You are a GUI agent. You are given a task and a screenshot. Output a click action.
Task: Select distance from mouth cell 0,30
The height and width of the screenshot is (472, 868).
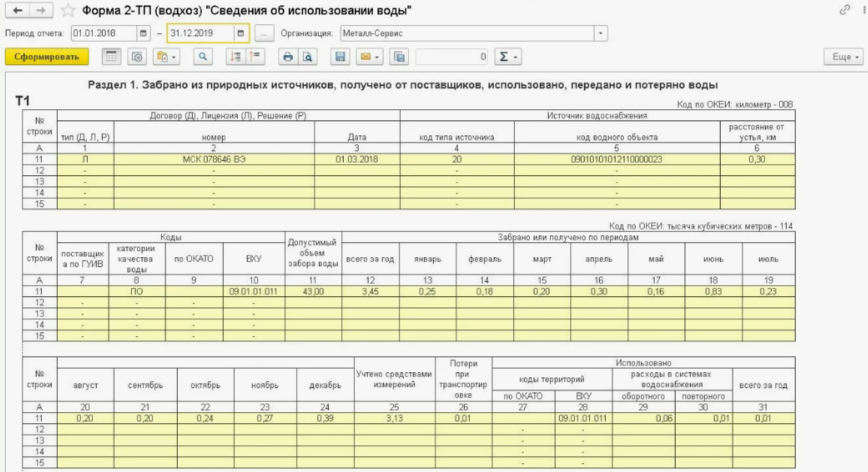[x=757, y=159]
